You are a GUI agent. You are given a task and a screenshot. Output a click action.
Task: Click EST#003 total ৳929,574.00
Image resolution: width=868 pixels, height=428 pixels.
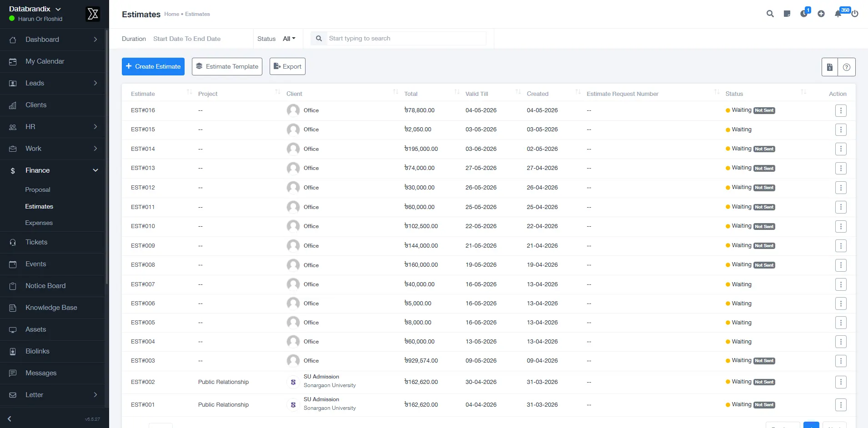[x=421, y=361]
